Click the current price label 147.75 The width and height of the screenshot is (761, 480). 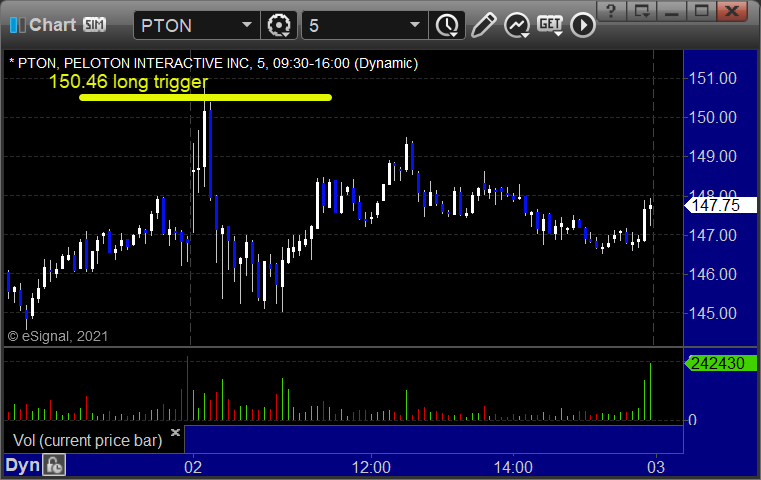[720, 205]
